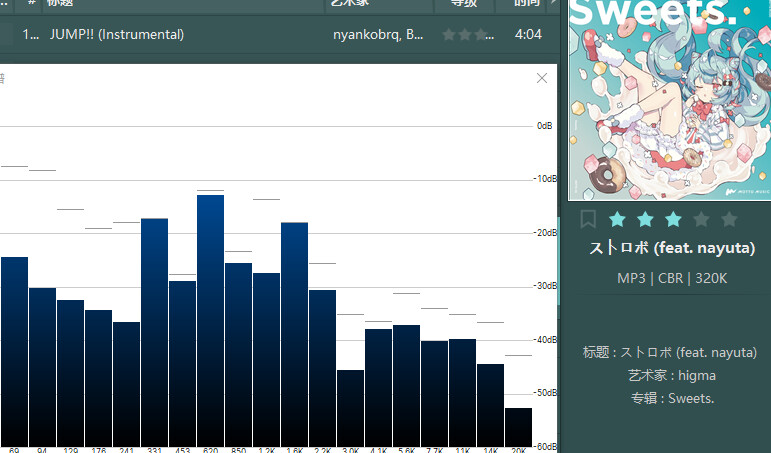Give the track five stars
771x453 pixels.
(x=729, y=219)
